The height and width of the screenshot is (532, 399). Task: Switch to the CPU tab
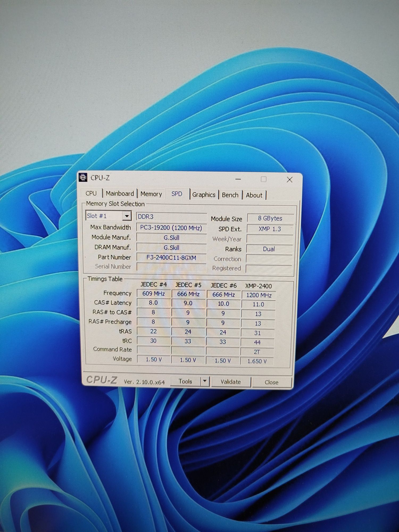click(x=91, y=193)
